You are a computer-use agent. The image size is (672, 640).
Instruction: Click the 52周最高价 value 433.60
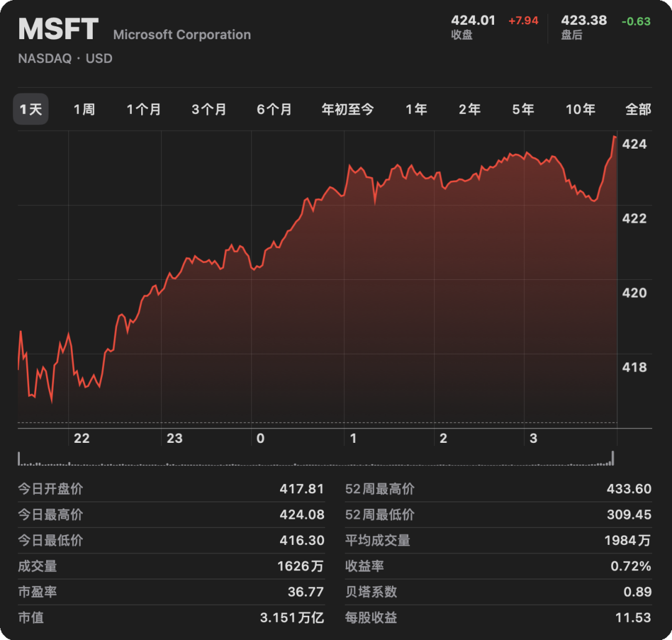click(x=628, y=489)
